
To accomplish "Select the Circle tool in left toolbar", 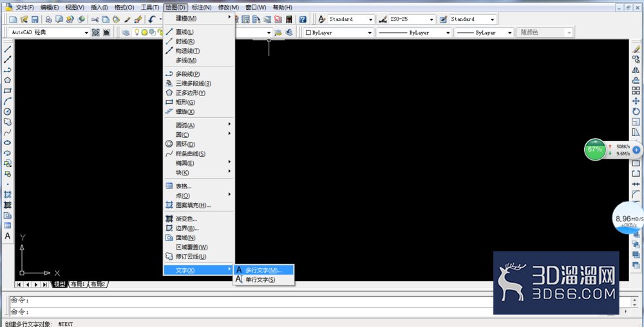I will click(x=7, y=112).
